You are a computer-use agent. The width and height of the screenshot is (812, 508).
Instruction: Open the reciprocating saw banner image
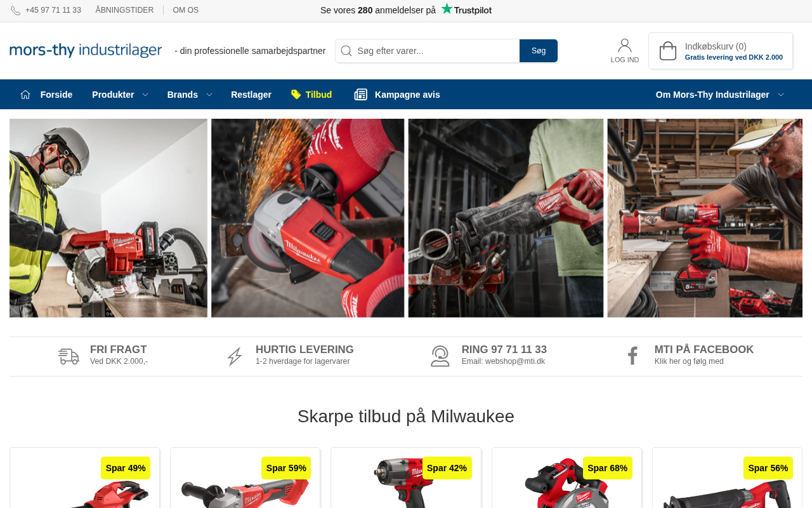coord(506,218)
